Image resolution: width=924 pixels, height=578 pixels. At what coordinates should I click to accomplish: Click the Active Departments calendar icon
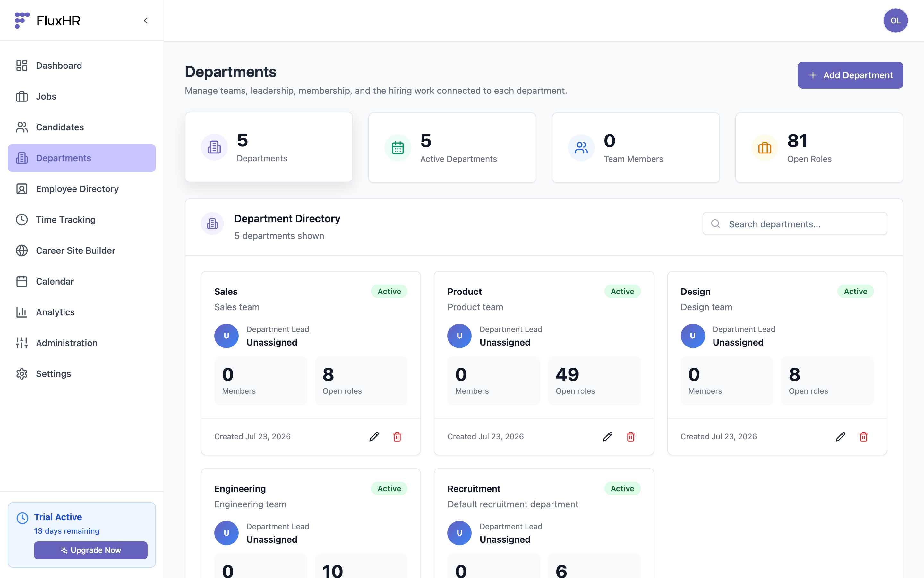pyautogui.click(x=398, y=148)
